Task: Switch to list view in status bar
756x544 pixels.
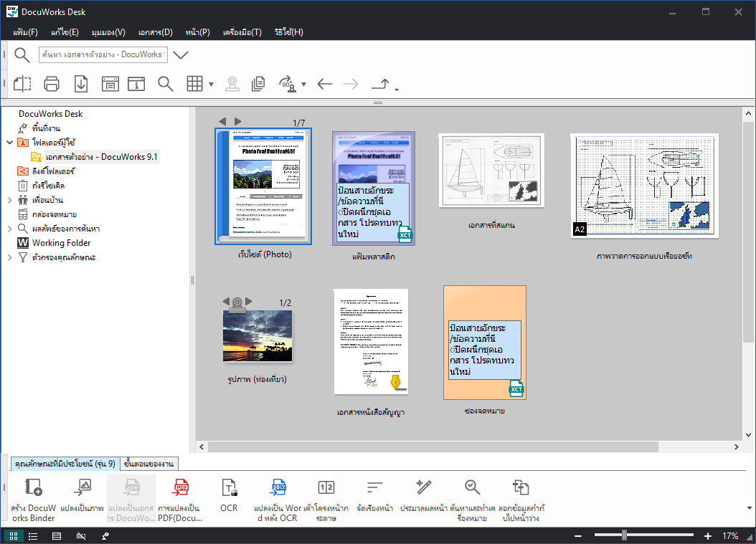Action: tap(33, 536)
